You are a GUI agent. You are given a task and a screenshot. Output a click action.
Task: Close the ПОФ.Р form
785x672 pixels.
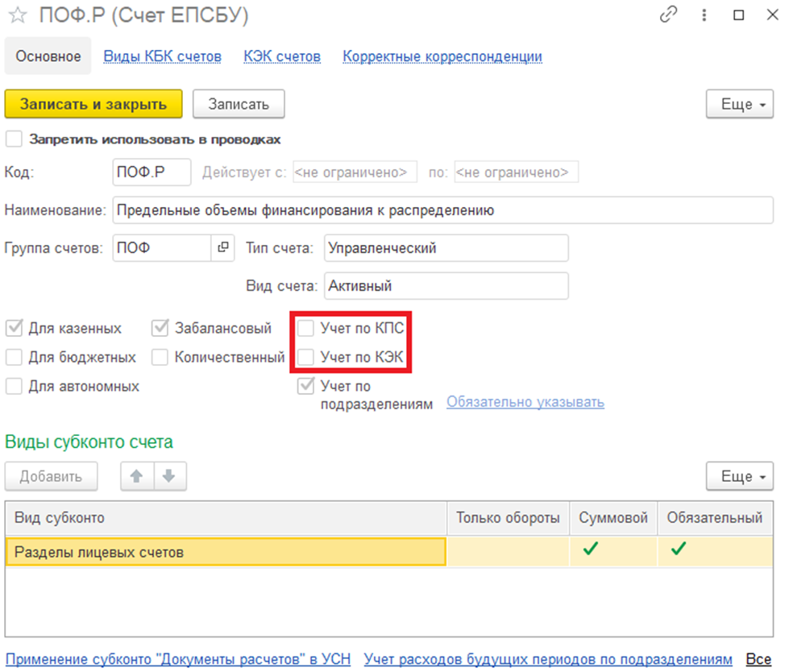[772, 15]
